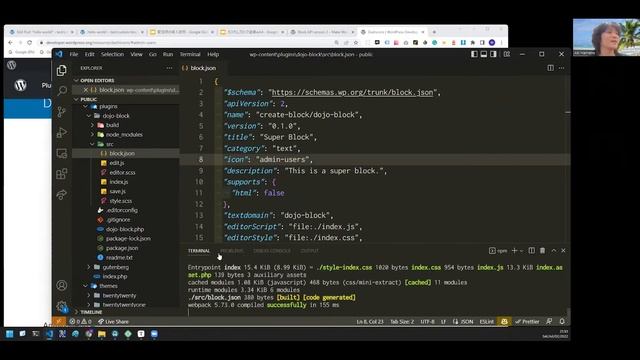Open the View menu
The image size is (640, 360).
pos(136,54)
